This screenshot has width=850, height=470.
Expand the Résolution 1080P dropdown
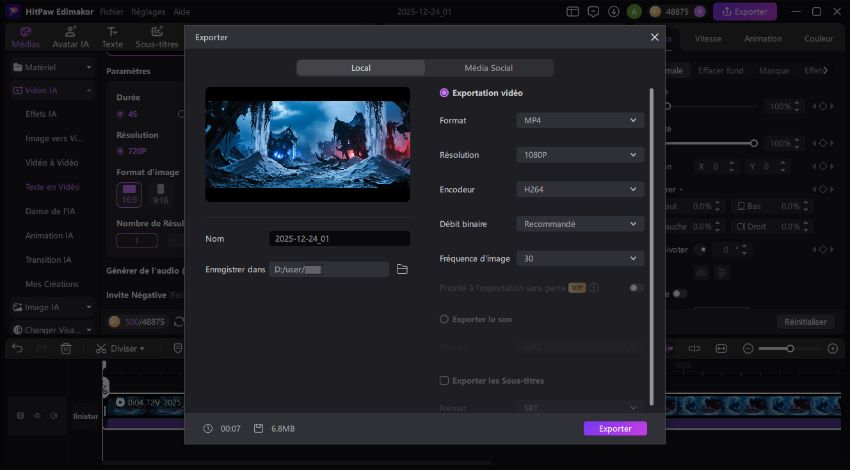click(579, 155)
